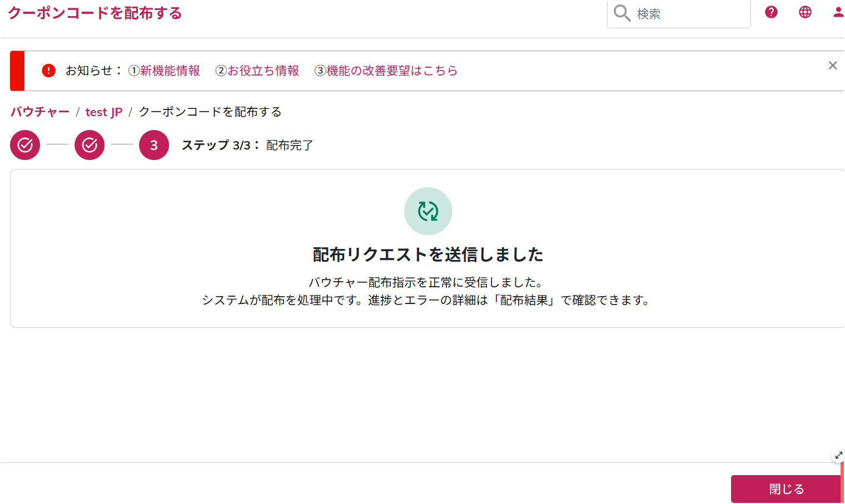
Task: Click the second completed step circle
Action: point(90,145)
